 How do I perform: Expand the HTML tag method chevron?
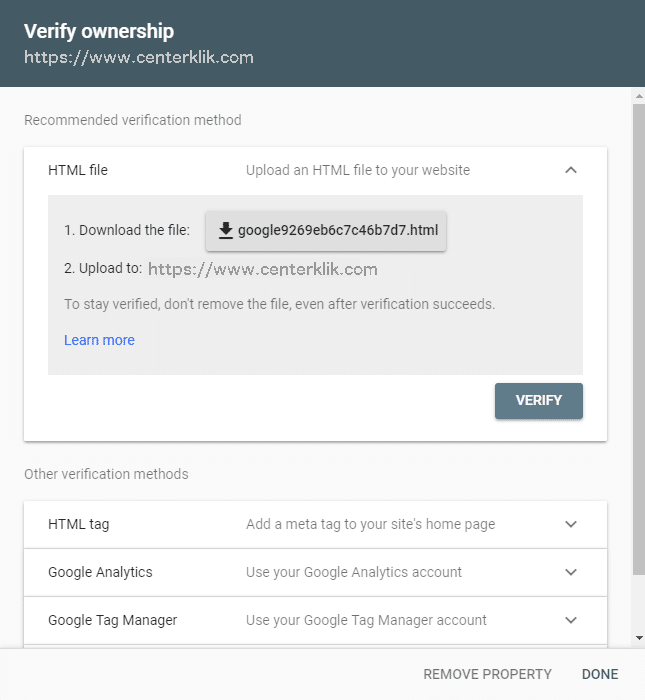click(571, 524)
